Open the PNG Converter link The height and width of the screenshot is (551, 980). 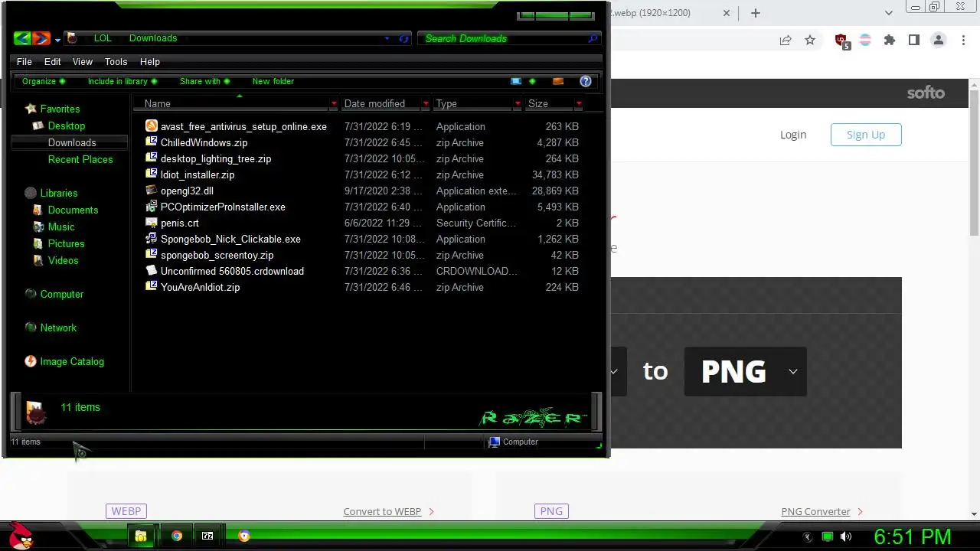click(815, 511)
